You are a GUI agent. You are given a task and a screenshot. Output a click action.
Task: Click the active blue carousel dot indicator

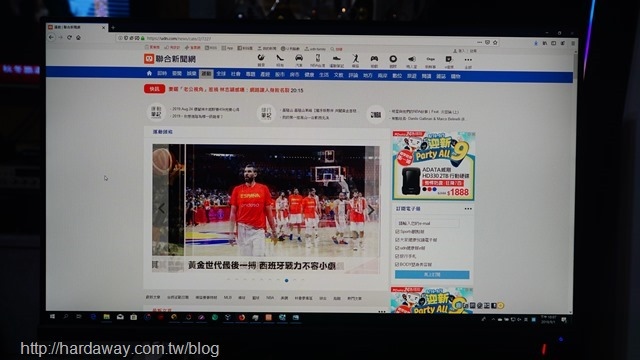(x=287, y=280)
